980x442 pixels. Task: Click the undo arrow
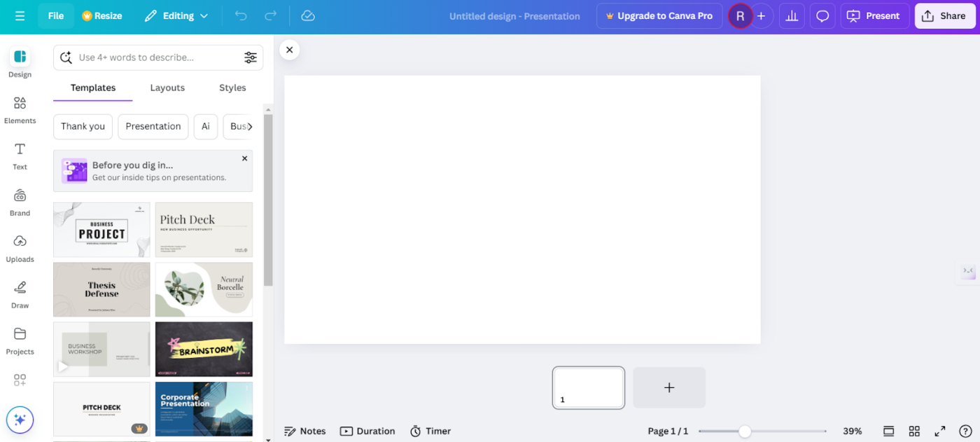tap(241, 16)
